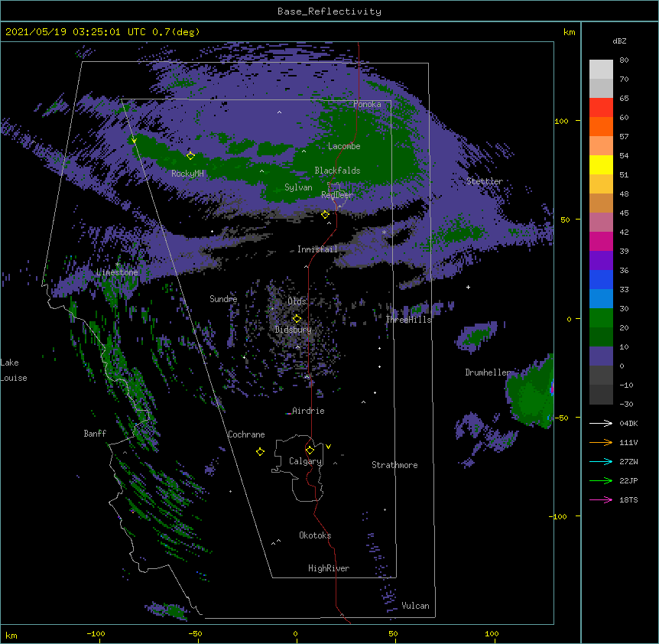The image size is (659, 644).
Task: Select the Stettler label
Action: [485, 181]
